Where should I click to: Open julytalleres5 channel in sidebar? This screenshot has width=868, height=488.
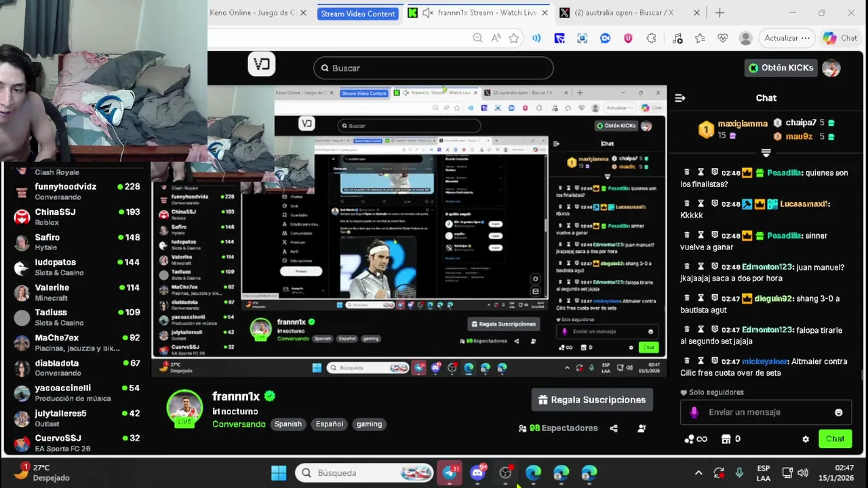[77, 418]
